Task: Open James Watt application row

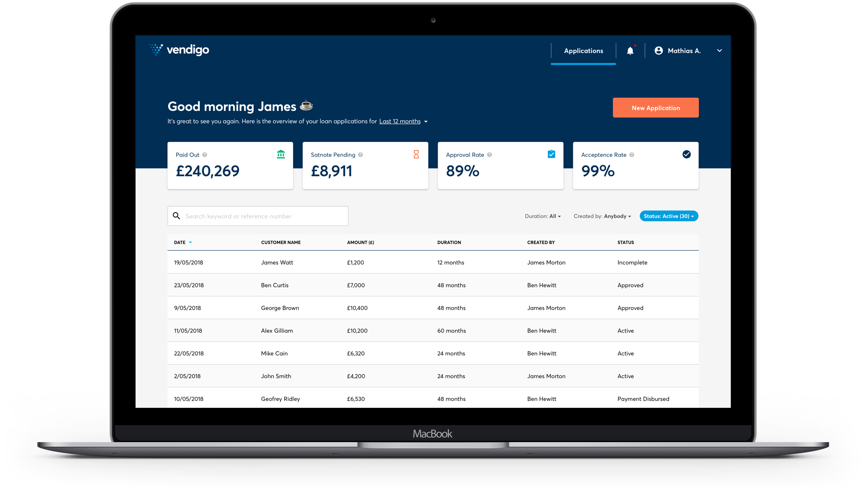Action: 433,262
